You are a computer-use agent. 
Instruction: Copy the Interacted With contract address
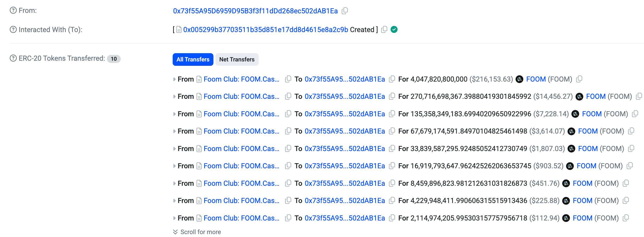click(x=384, y=29)
